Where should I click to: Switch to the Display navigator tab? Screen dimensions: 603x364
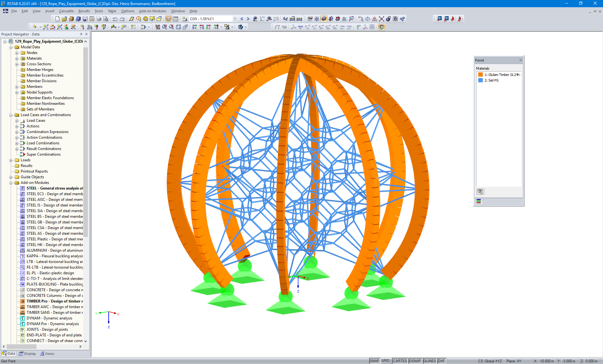(x=27, y=354)
